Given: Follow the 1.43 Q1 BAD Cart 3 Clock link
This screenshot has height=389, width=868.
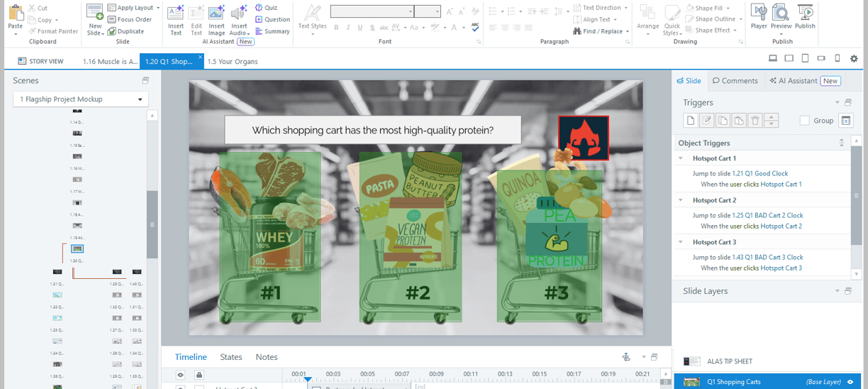Looking at the screenshot, I should click(768, 257).
